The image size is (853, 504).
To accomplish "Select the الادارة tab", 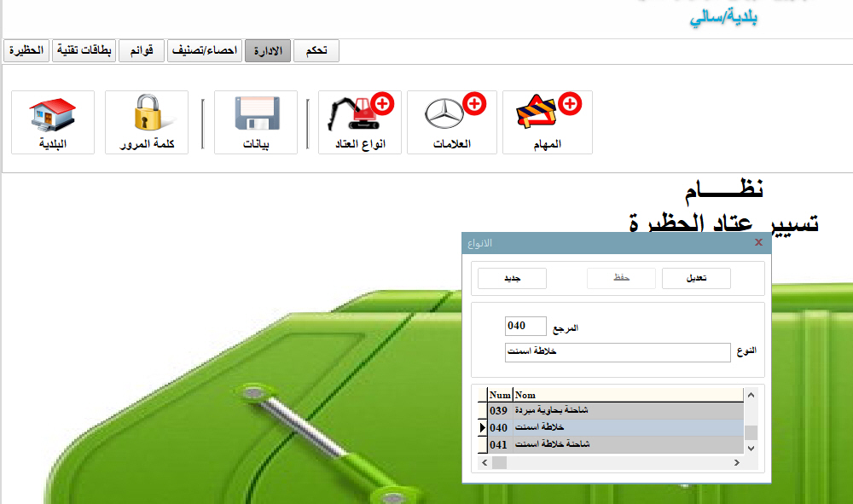I will point(268,51).
